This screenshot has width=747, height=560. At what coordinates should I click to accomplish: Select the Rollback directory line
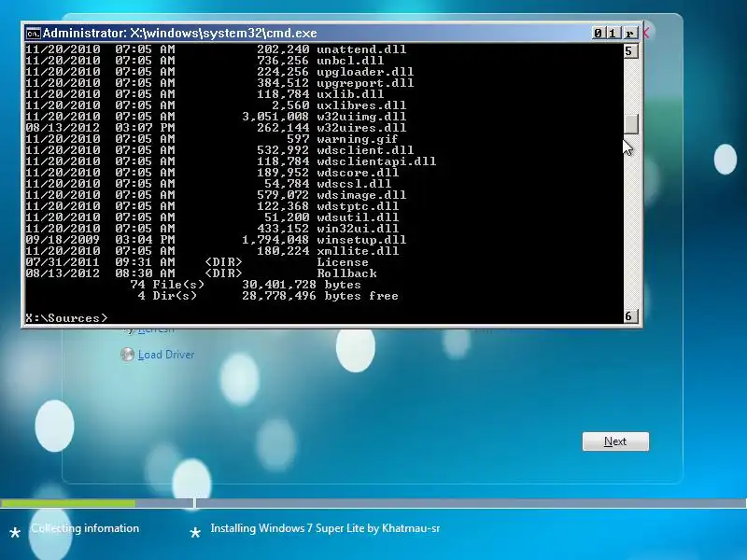pos(201,273)
